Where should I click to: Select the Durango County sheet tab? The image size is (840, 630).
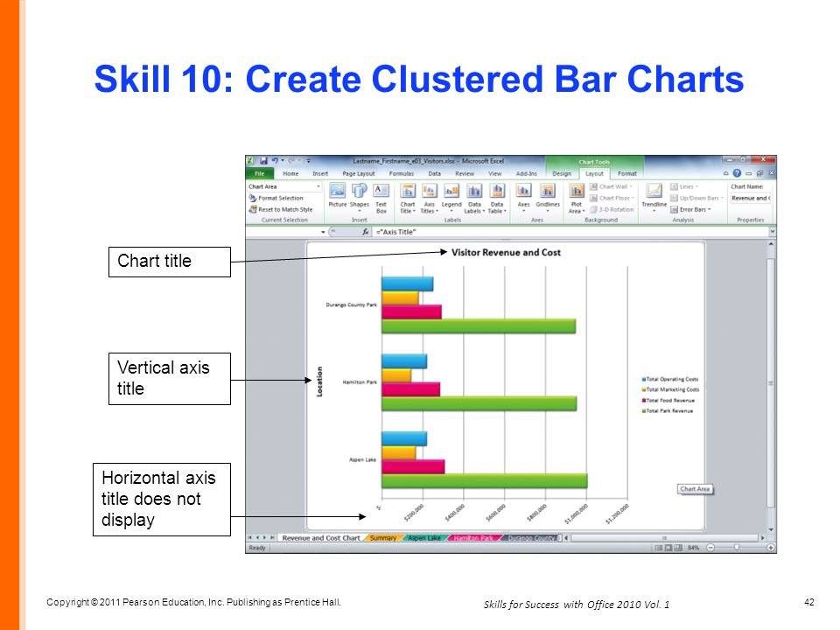[x=531, y=538]
